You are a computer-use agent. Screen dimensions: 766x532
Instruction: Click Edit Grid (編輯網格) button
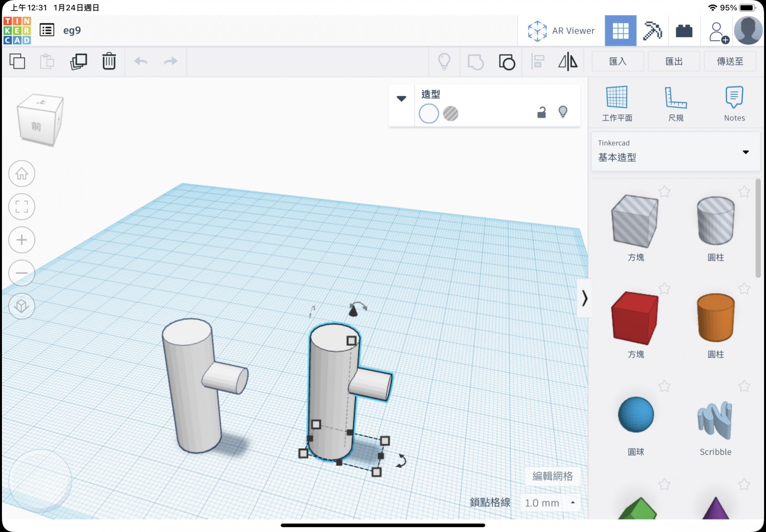[x=552, y=476]
